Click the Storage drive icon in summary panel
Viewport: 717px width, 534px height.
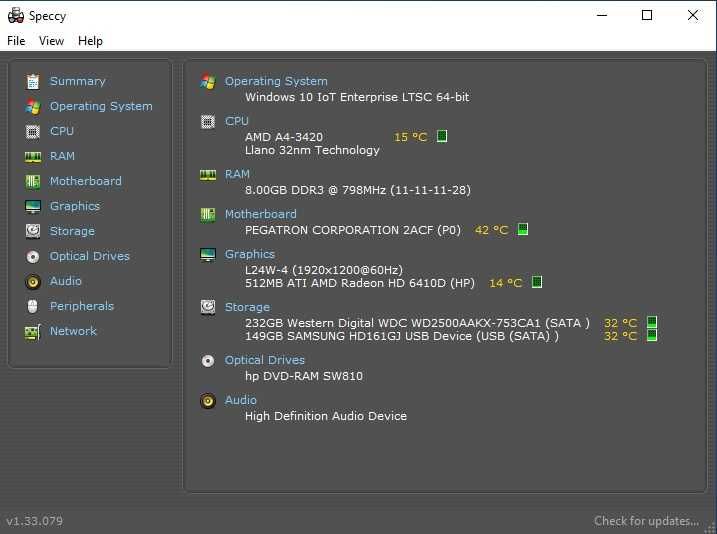[x=208, y=307]
